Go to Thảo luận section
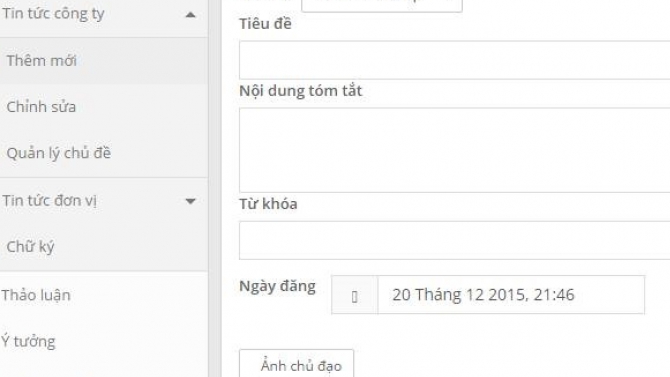Image resolution: width=670 pixels, height=377 pixels. click(x=36, y=295)
